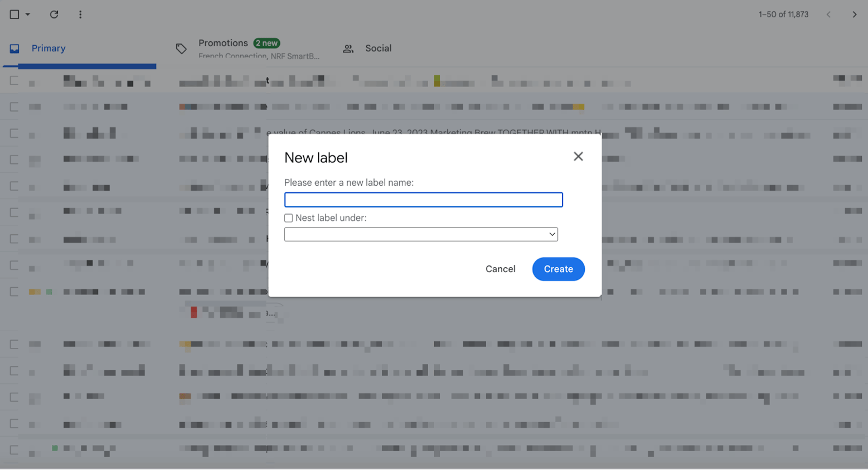This screenshot has width=868, height=474.
Task: Click the Promotions tag icon
Action: [181, 49]
